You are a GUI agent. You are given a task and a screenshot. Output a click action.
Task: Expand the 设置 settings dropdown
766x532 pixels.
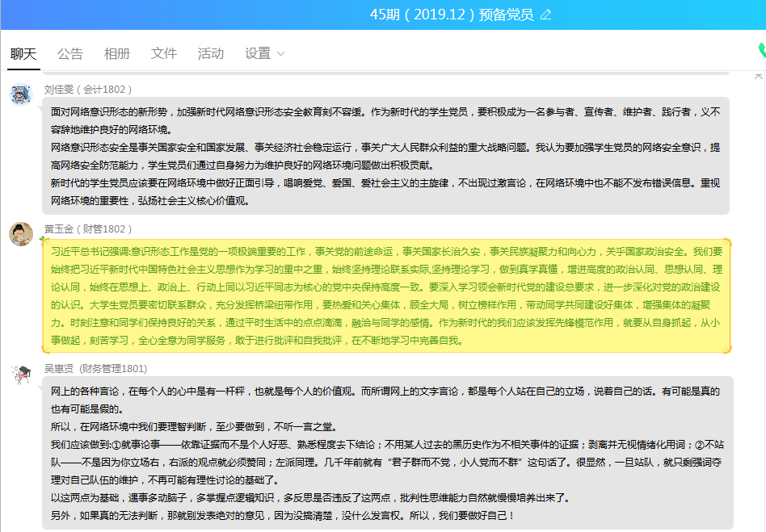coord(259,53)
